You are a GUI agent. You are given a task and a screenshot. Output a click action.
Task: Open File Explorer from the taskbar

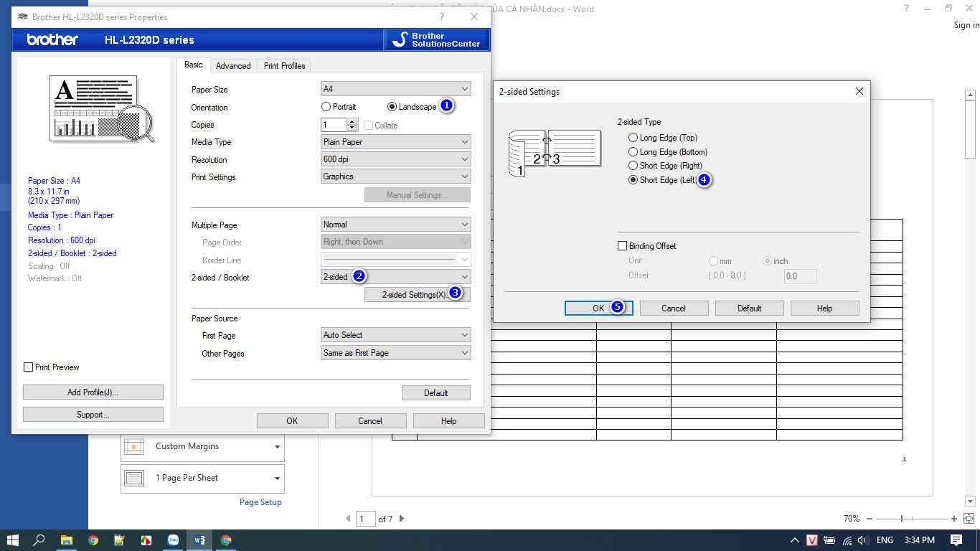(66, 540)
